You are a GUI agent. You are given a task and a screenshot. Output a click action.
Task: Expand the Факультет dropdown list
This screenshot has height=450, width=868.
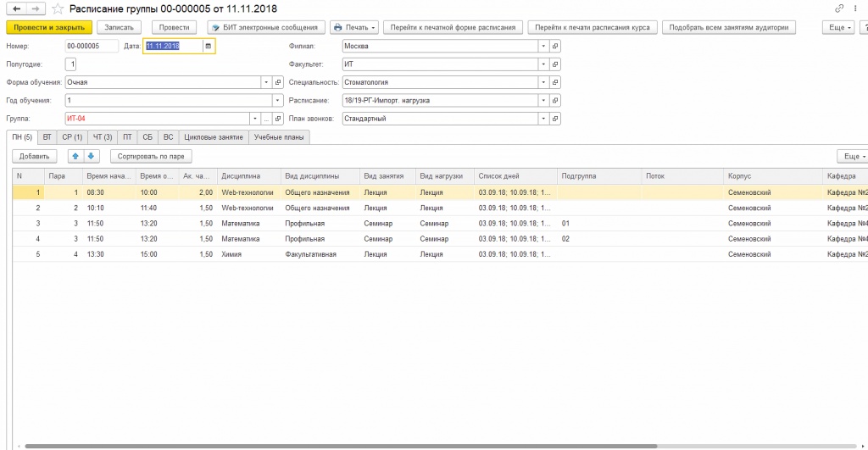pos(543,64)
